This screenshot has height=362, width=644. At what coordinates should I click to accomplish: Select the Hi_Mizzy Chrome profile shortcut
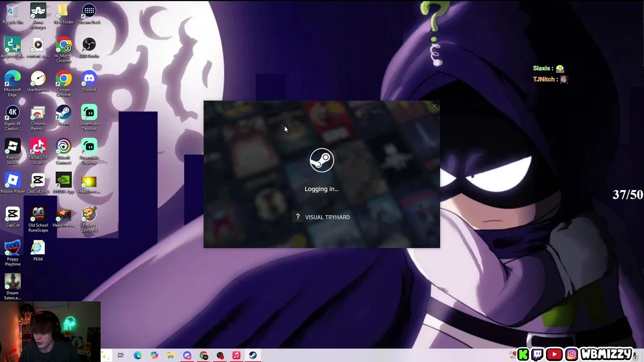click(63, 50)
